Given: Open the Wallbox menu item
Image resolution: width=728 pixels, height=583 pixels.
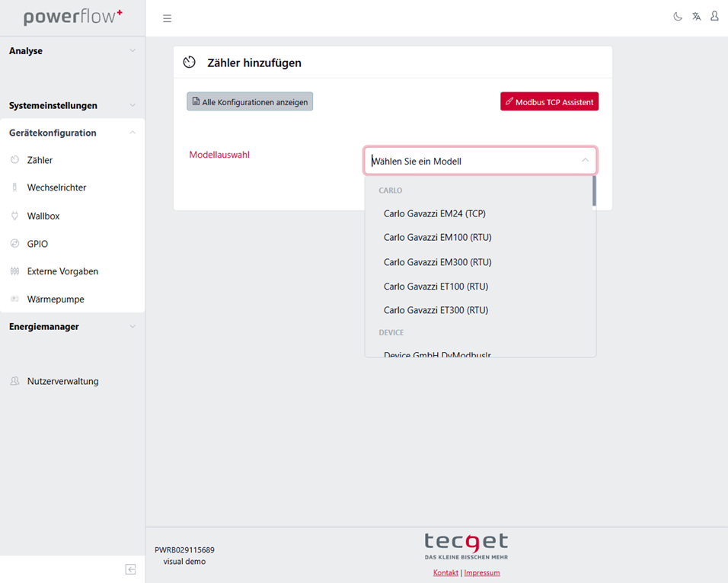Looking at the screenshot, I should (72, 216).
